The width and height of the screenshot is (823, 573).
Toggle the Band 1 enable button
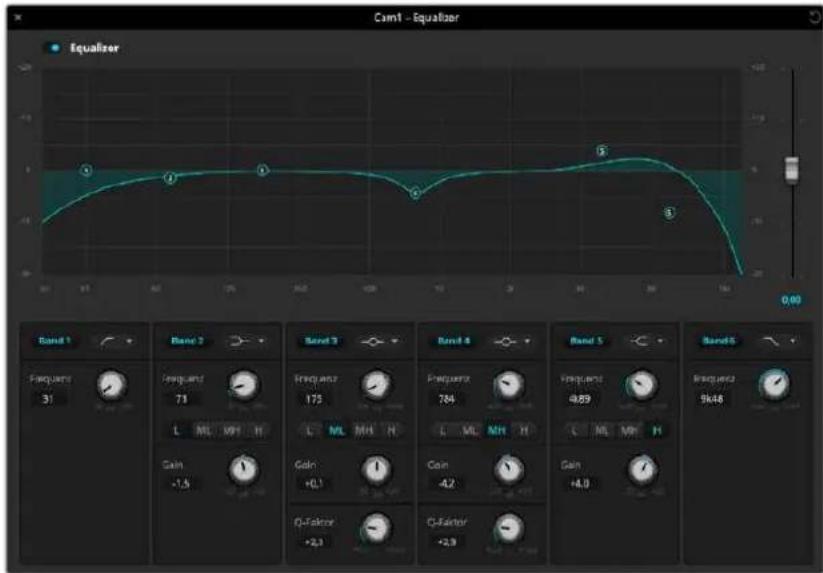click(55, 341)
